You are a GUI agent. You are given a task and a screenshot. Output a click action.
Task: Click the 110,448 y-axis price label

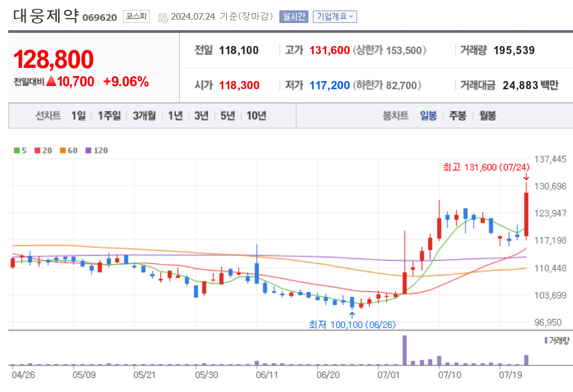pos(551,268)
